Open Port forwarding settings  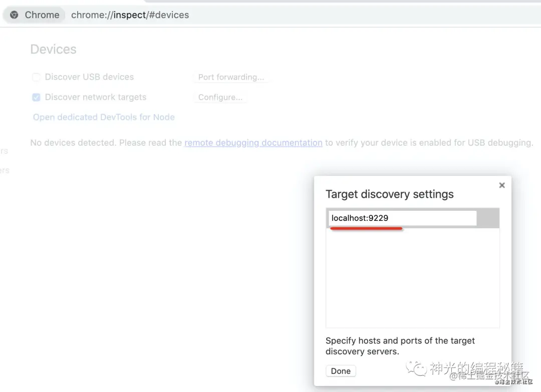[231, 77]
